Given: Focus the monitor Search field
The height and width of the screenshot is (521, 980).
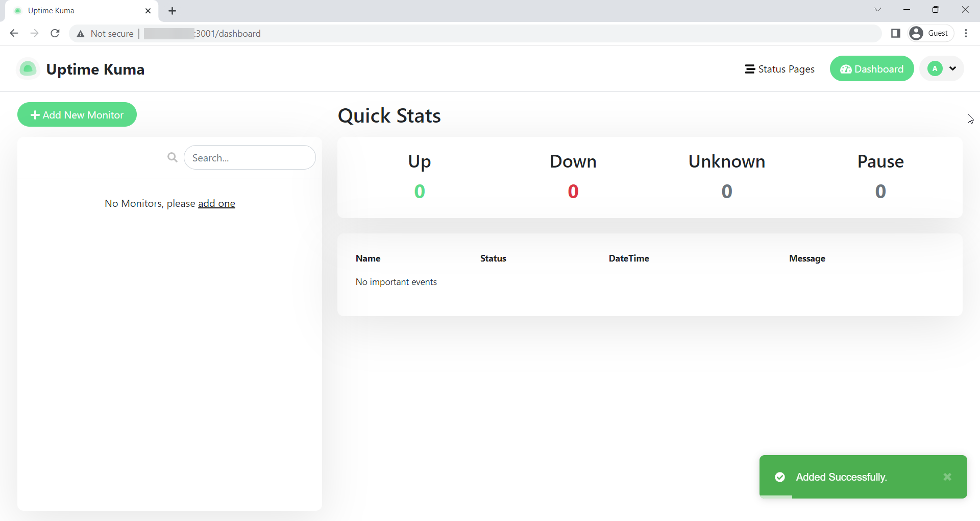Looking at the screenshot, I should pyautogui.click(x=250, y=158).
